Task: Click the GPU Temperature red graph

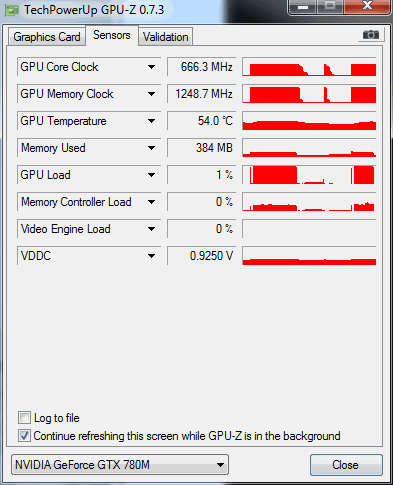Action: pos(309,121)
